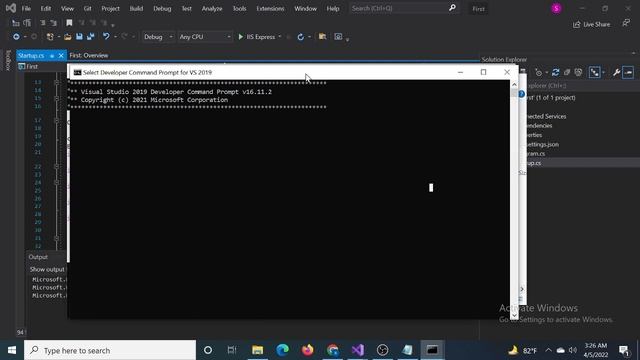The width and height of the screenshot is (640, 360).
Task: Click the Decrease Indent toolbar icon
Action: click(x=42, y=23)
